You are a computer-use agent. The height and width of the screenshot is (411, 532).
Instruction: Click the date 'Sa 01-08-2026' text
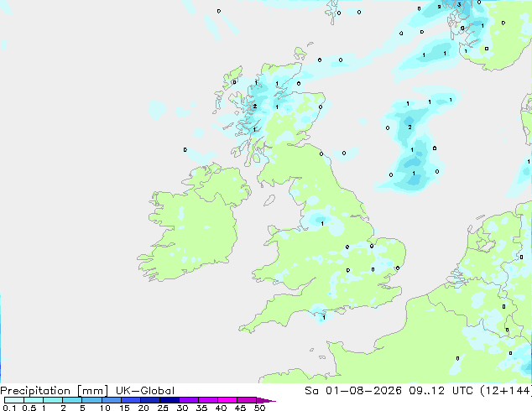(353, 391)
